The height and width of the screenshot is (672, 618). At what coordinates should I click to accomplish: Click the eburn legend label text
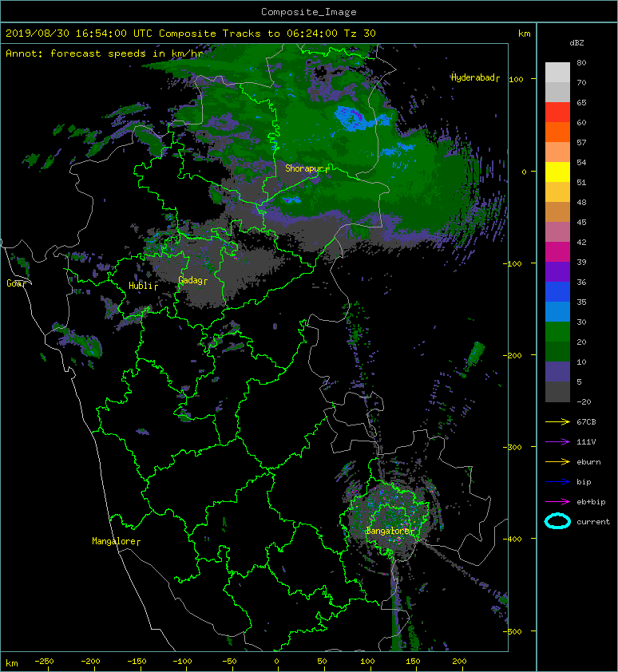588,462
